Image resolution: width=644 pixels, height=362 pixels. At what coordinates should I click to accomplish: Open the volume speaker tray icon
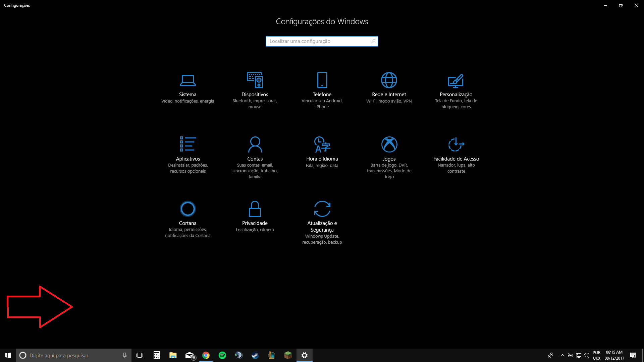click(587, 355)
